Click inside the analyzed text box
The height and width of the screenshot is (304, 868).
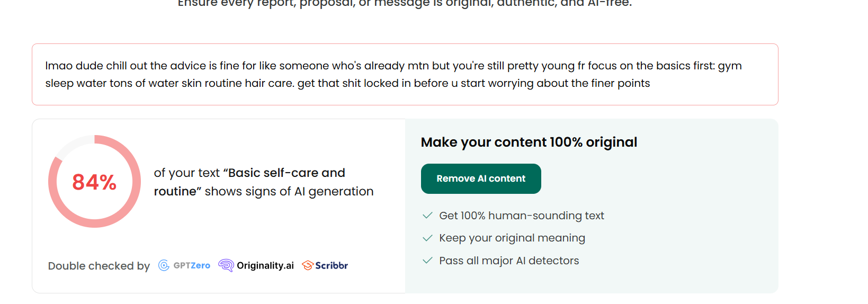click(x=405, y=74)
